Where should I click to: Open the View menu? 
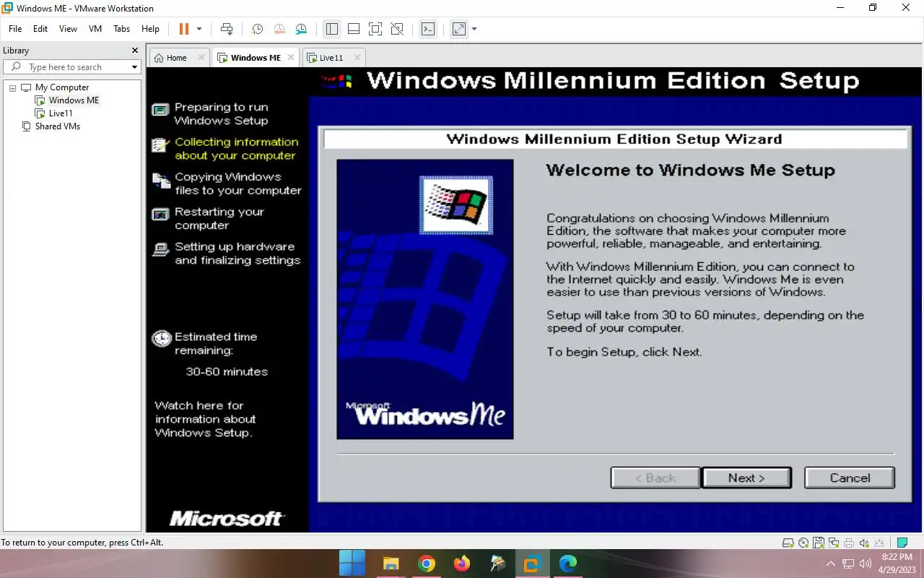click(x=68, y=29)
